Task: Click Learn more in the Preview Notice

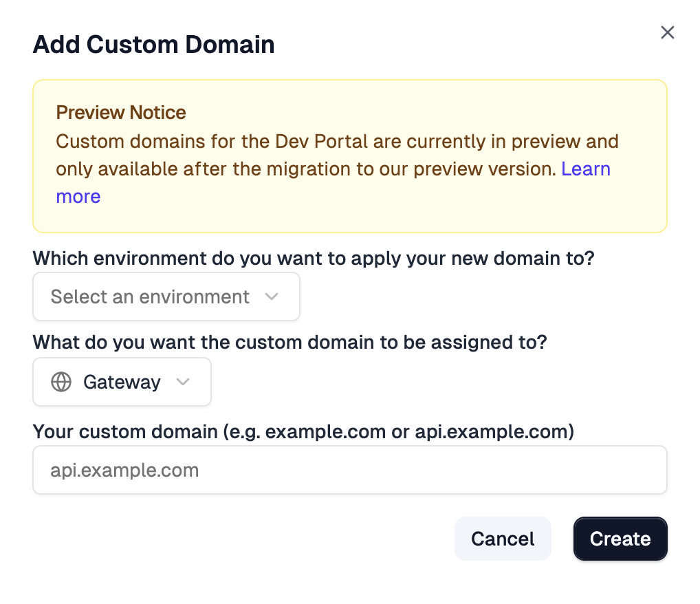Action: 586,169
